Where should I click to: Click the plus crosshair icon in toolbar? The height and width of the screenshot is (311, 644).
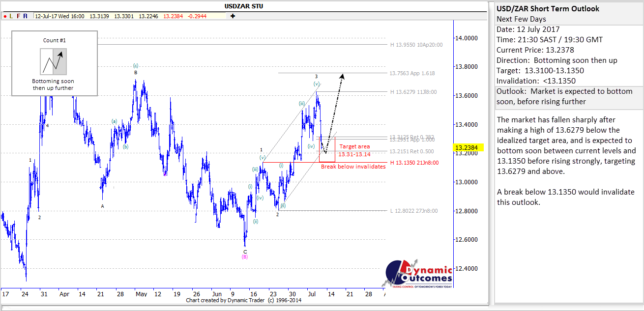(x=233, y=16)
